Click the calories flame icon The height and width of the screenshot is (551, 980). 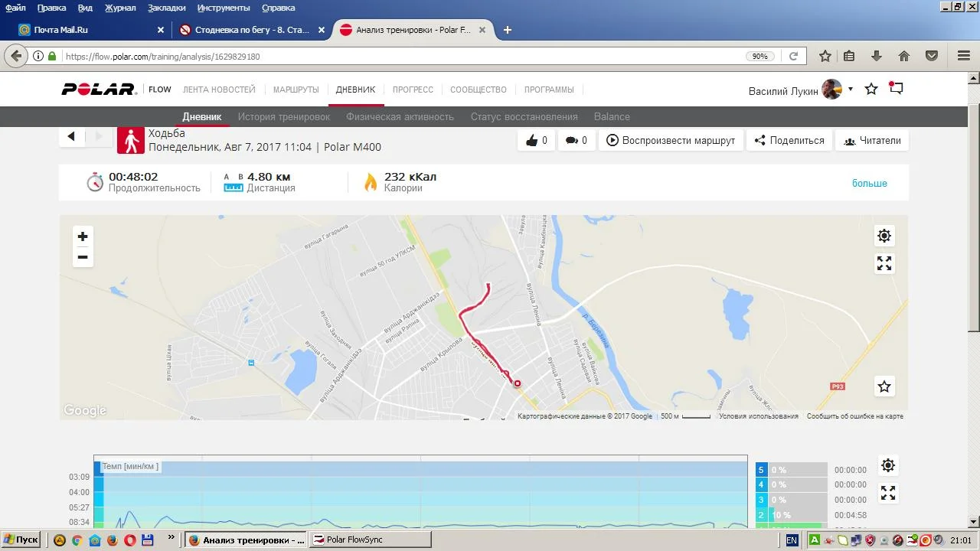[371, 181]
